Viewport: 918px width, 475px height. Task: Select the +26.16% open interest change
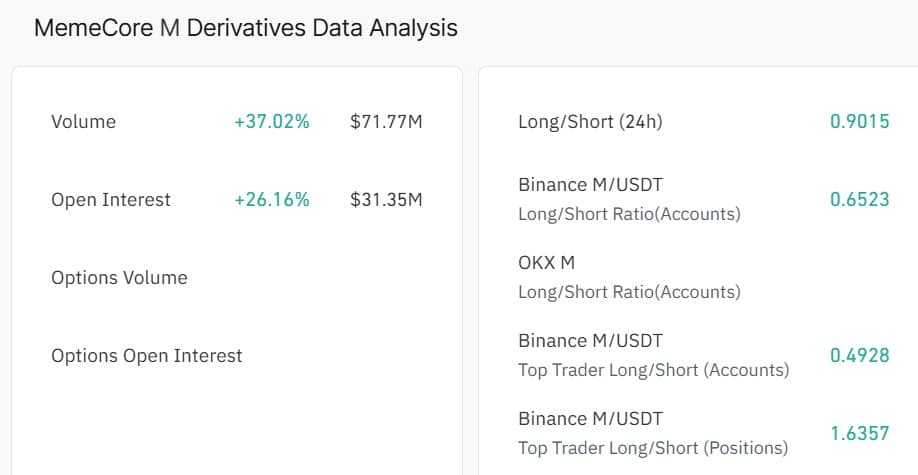tap(272, 200)
